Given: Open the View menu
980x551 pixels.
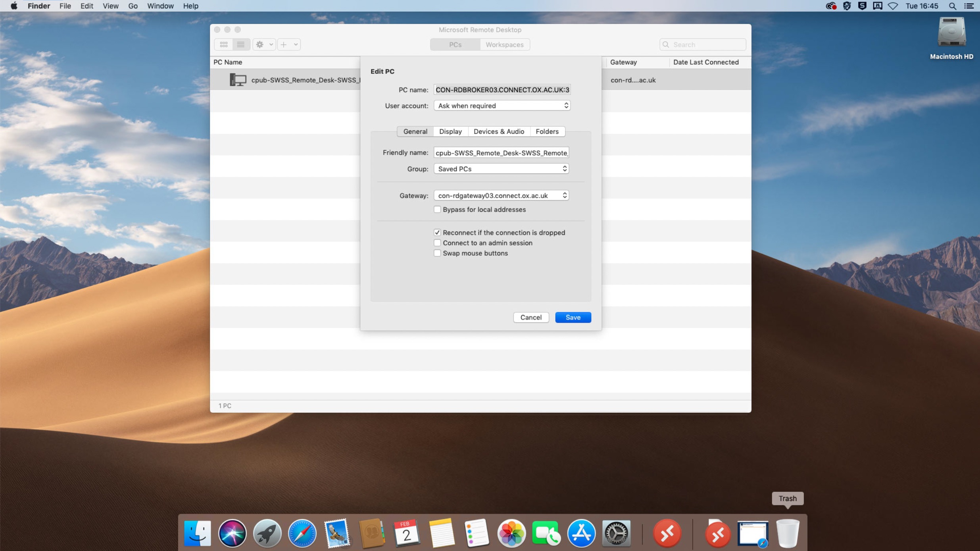Looking at the screenshot, I should [x=110, y=6].
